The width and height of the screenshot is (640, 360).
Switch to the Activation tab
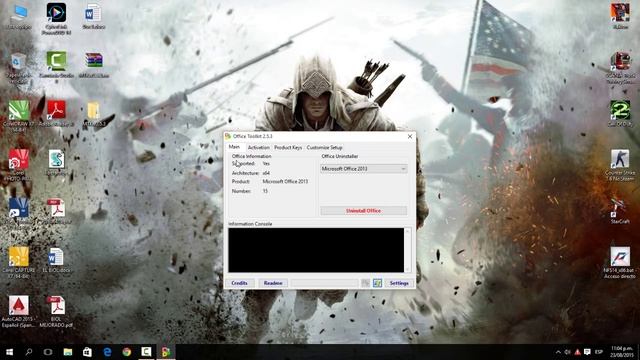point(258,147)
